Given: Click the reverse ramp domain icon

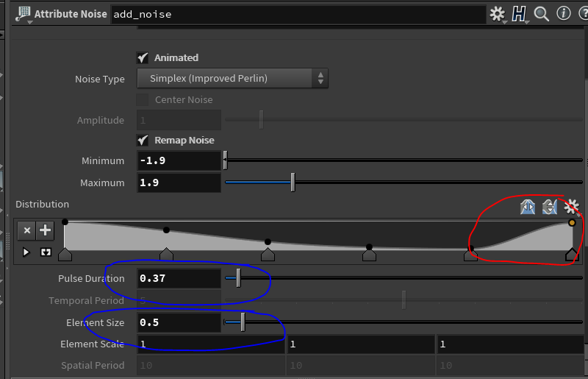Looking at the screenshot, I should tap(528, 207).
